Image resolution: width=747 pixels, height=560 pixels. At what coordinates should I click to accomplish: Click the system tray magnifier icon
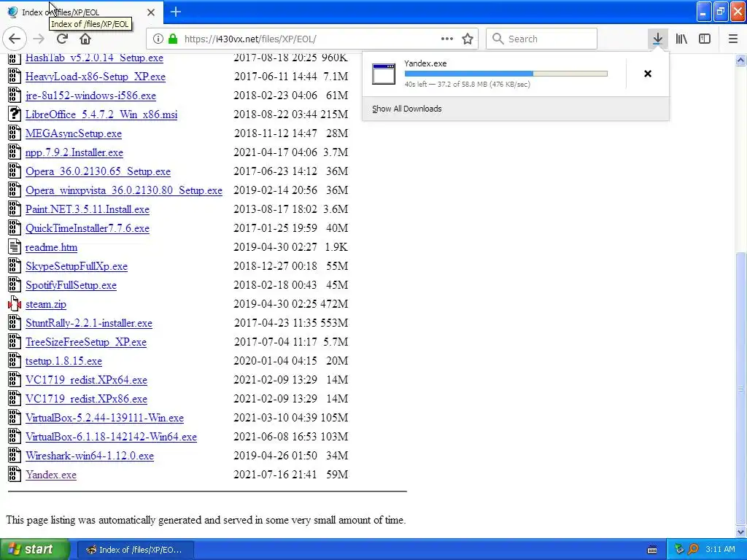click(694, 550)
